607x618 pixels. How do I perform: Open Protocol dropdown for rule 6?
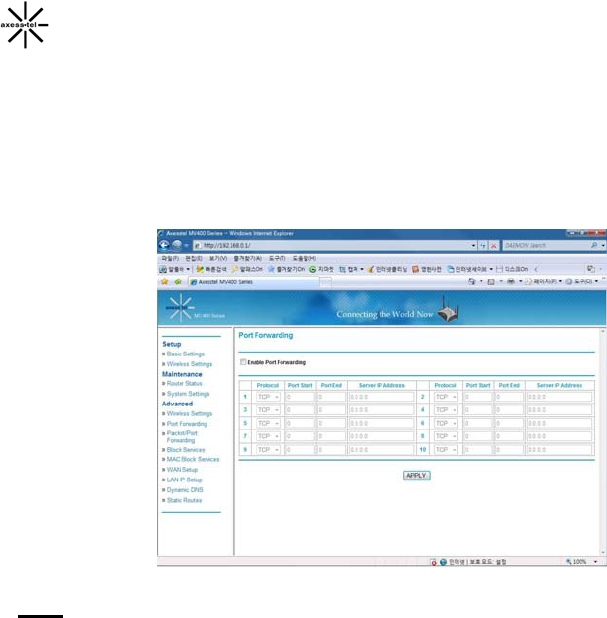pos(446,423)
